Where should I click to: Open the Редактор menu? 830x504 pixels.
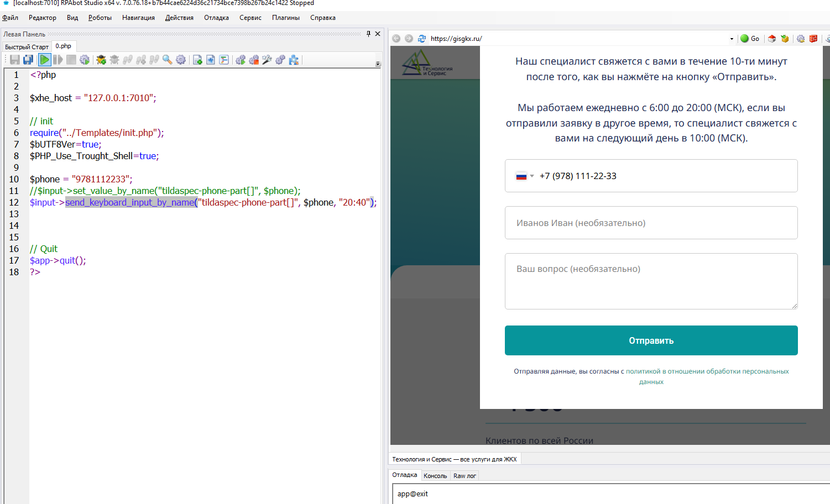point(43,18)
